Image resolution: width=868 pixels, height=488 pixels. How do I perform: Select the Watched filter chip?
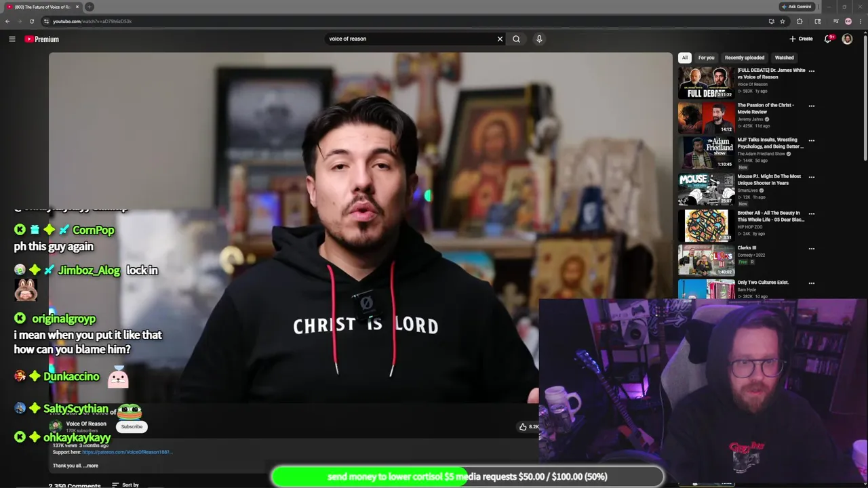[784, 58]
